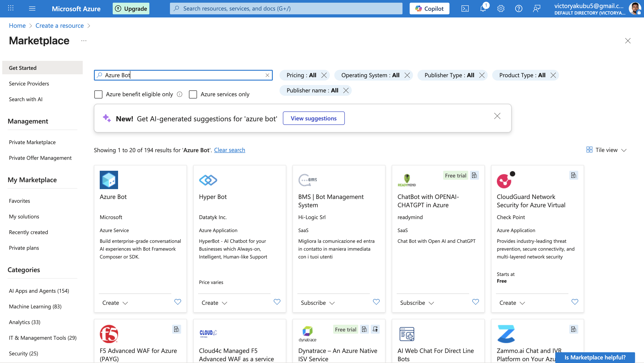The image size is (644, 363).
Task: Click the View suggestions button
Action: click(x=314, y=118)
